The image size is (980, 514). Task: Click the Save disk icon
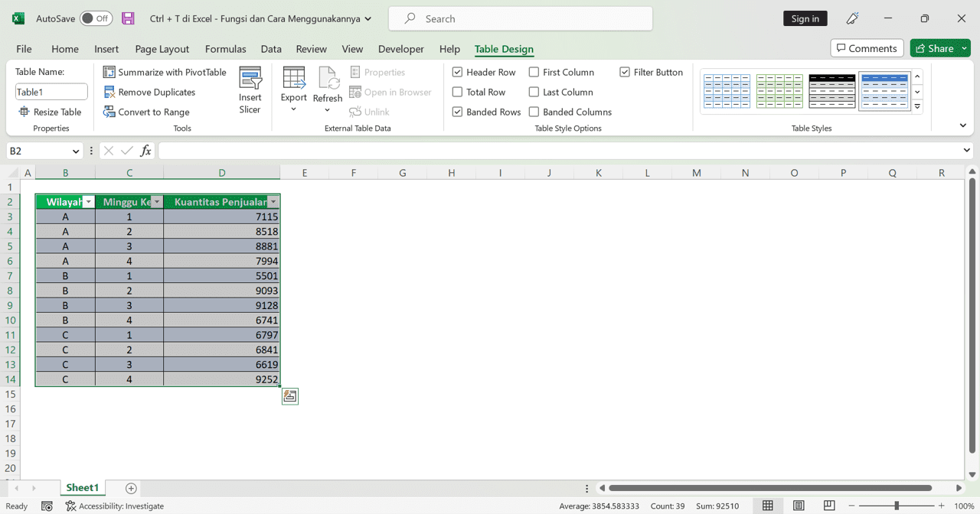tap(128, 18)
